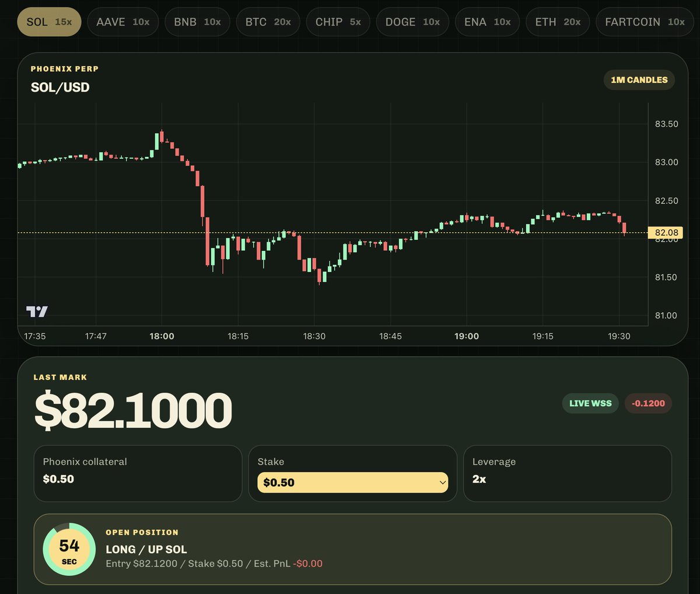Click the 82.08 current price label
This screenshot has height=594, width=700.
pos(666,233)
